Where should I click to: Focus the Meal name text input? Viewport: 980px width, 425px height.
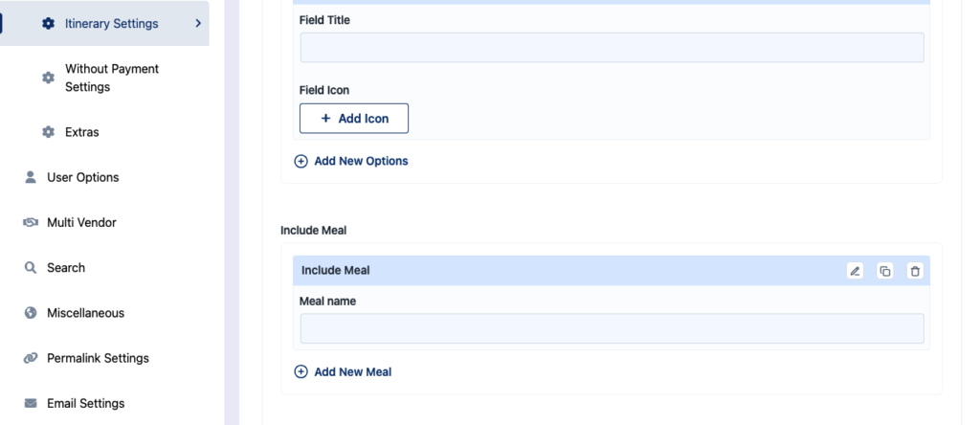612,328
